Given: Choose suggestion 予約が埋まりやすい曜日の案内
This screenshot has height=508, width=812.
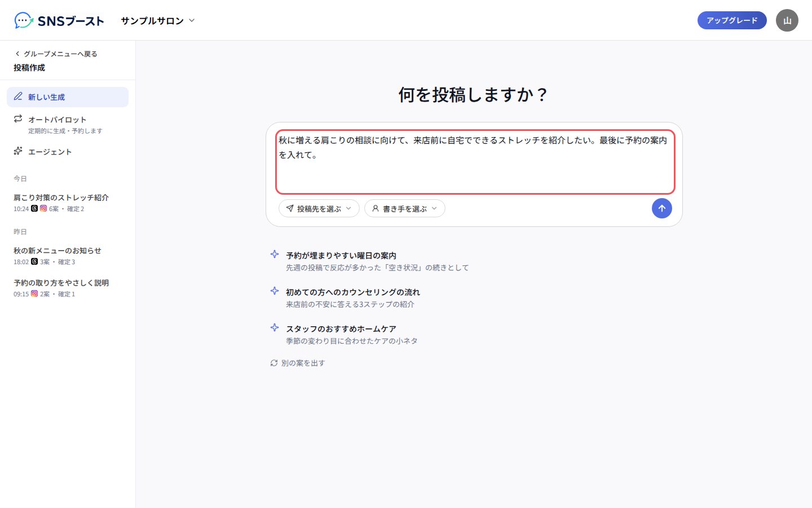Looking at the screenshot, I should point(474,261).
